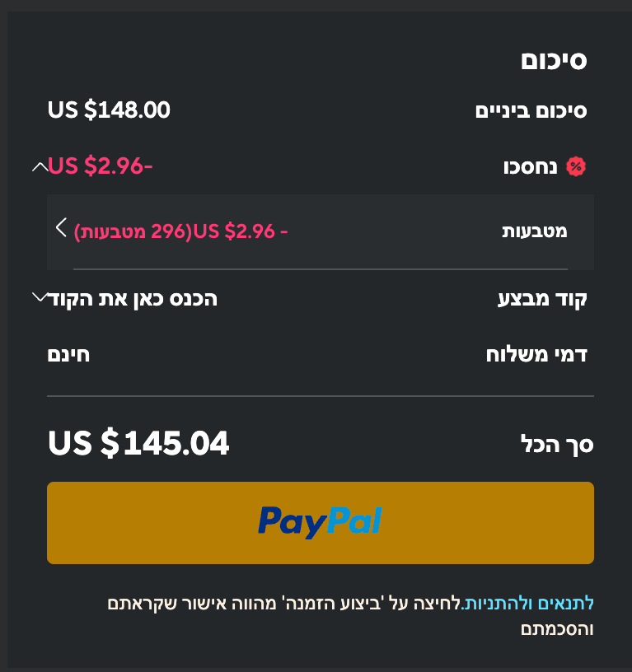Image resolution: width=632 pixels, height=672 pixels.
Task: Collapse the נחסכו savings breakdown with its chevron
Action: pyautogui.click(x=37, y=166)
